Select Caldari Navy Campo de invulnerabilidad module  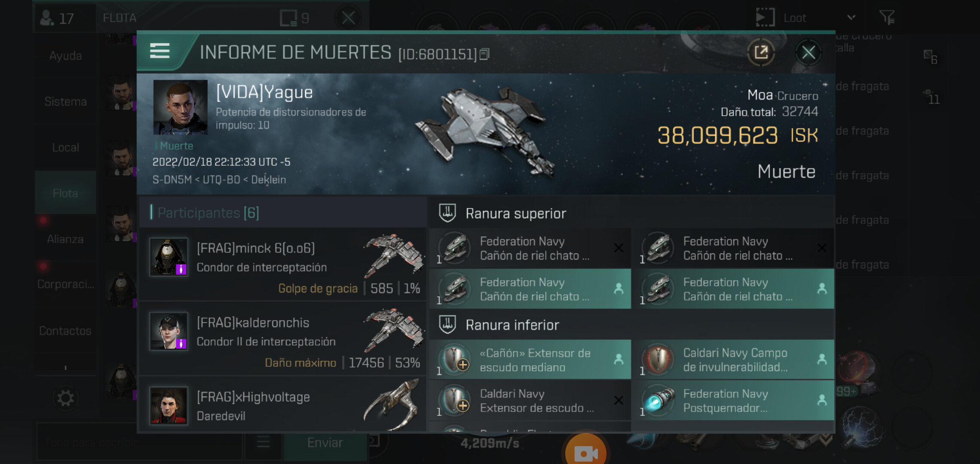click(735, 360)
